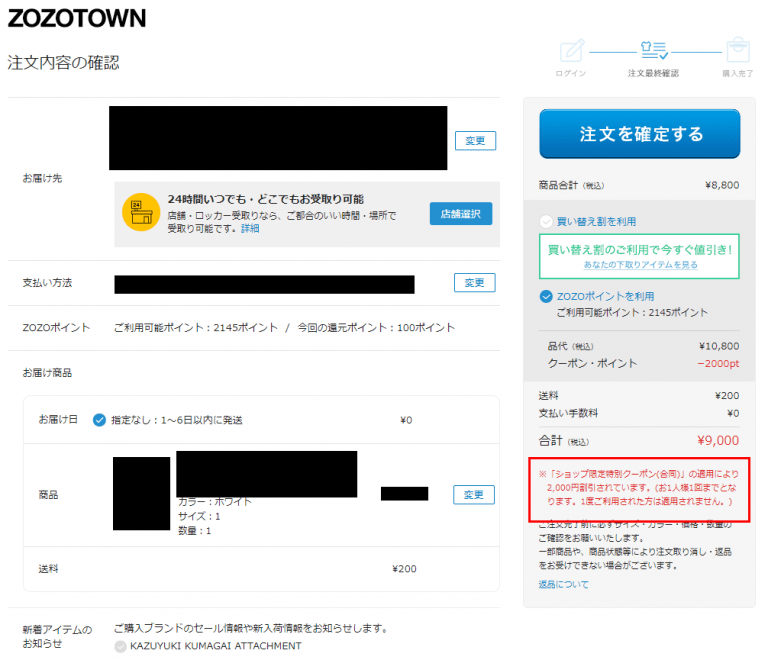
Task: Enable the 買い替え割を利用 checkbox
Action: click(546, 222)
